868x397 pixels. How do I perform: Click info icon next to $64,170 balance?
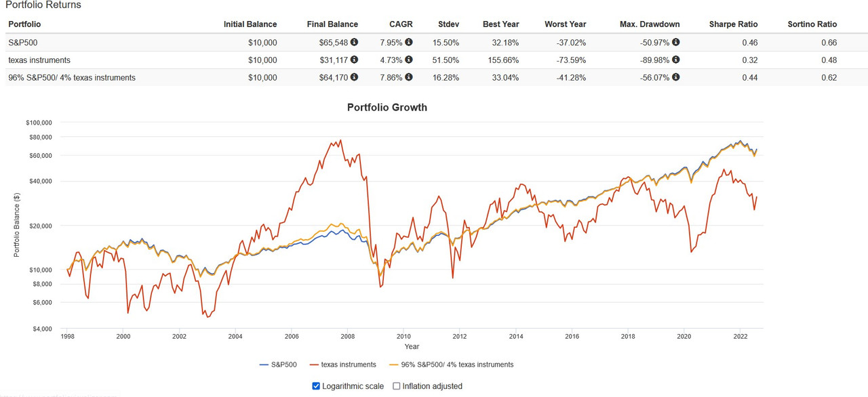pos(354,77)
